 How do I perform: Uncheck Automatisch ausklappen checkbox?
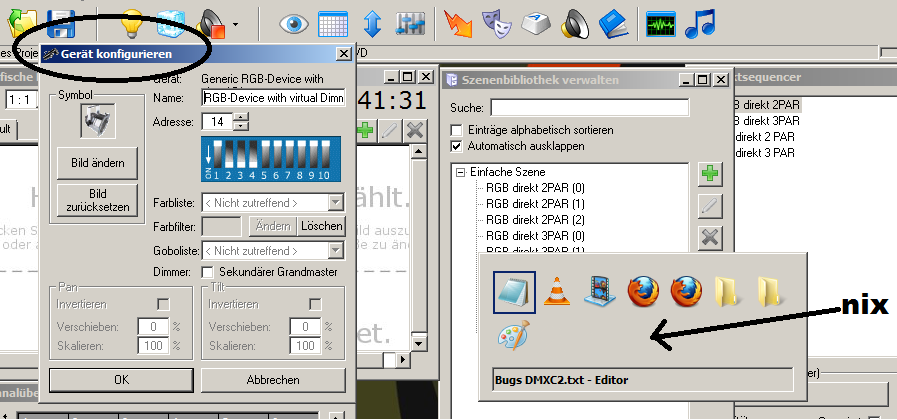[x=457, y=146]
